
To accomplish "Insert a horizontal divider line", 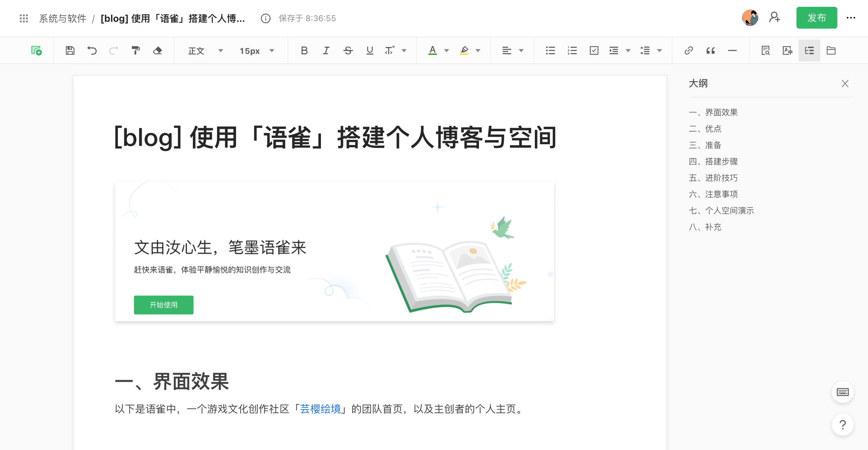I will click(x=732, y=50).
